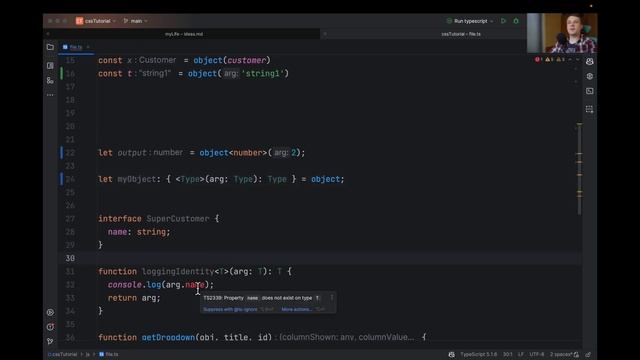Click cssTutorial in the breadcrumb path

click(x=62, y=354)
